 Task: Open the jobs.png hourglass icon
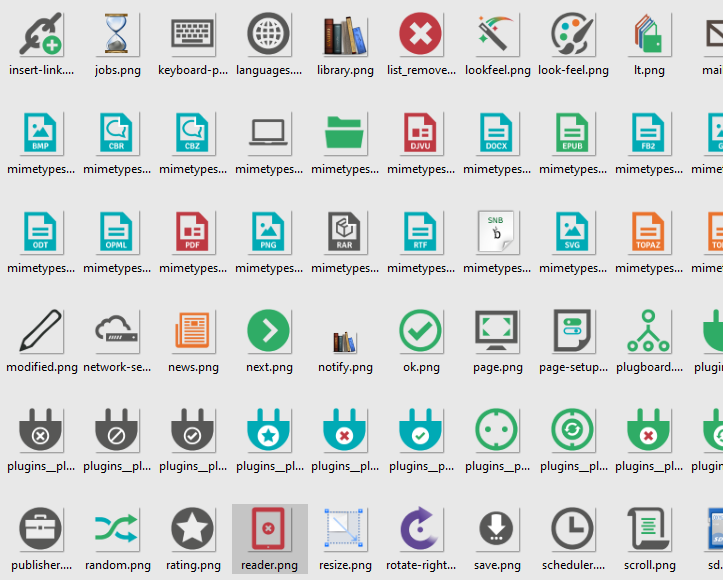point(116,34)
